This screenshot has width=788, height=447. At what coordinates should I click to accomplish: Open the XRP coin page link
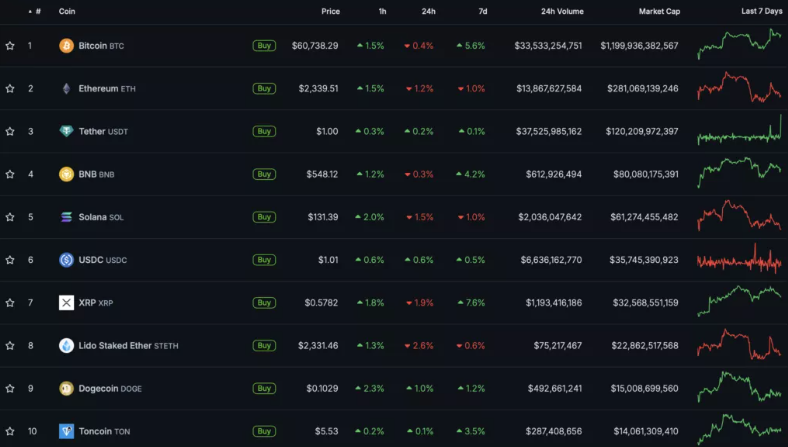pos(95,303)
